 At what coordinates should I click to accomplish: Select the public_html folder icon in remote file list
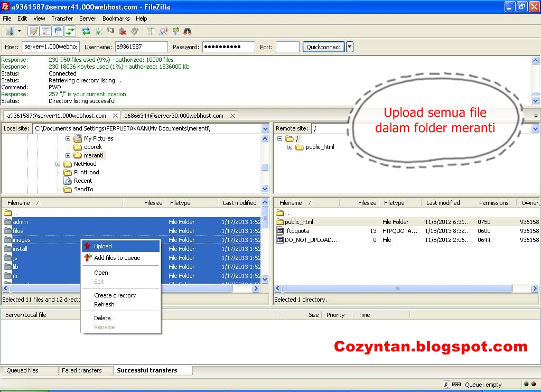(x=280, y=222)
